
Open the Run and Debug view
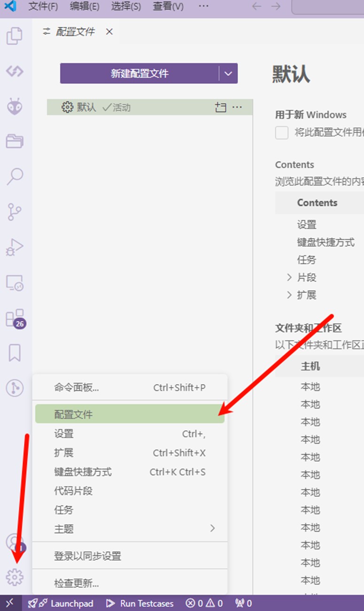[15, 247]
